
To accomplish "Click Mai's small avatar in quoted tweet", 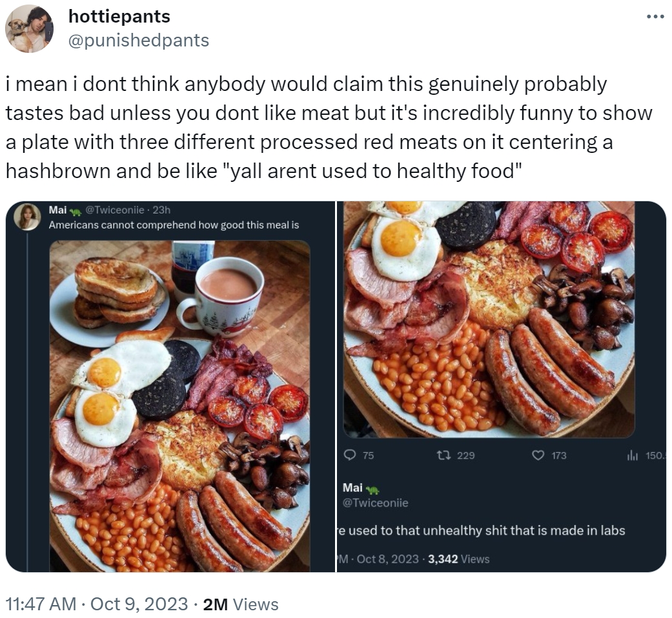I will [x=27, y=217].
